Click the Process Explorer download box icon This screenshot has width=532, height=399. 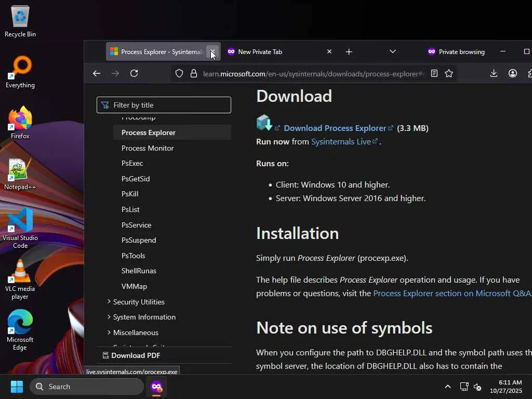click(x=264, y=123)
